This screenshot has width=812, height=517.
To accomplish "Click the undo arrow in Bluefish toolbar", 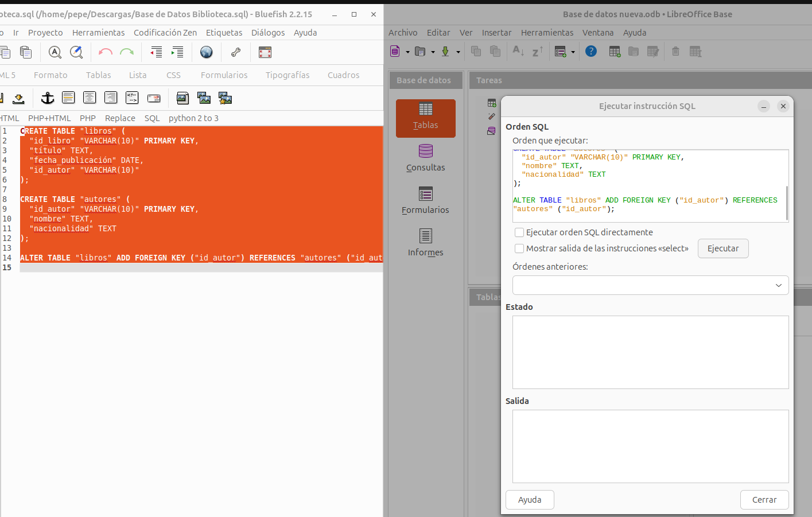I will [105, 52].
